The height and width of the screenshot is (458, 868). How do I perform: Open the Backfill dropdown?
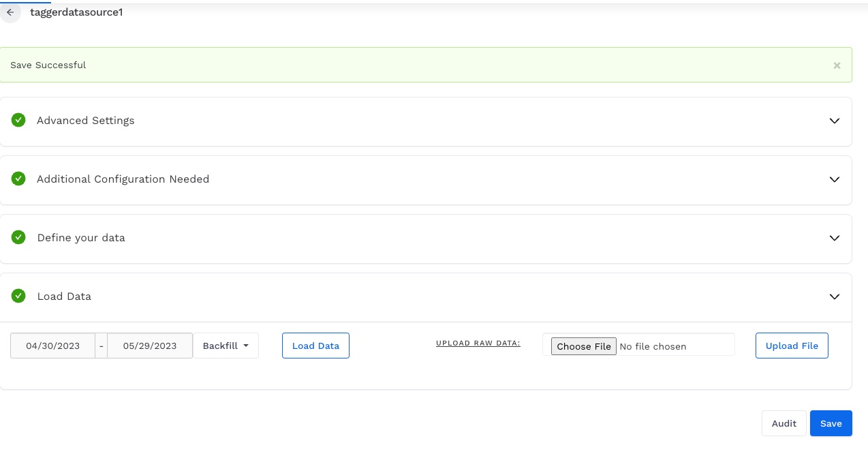(x=226, y=346)
